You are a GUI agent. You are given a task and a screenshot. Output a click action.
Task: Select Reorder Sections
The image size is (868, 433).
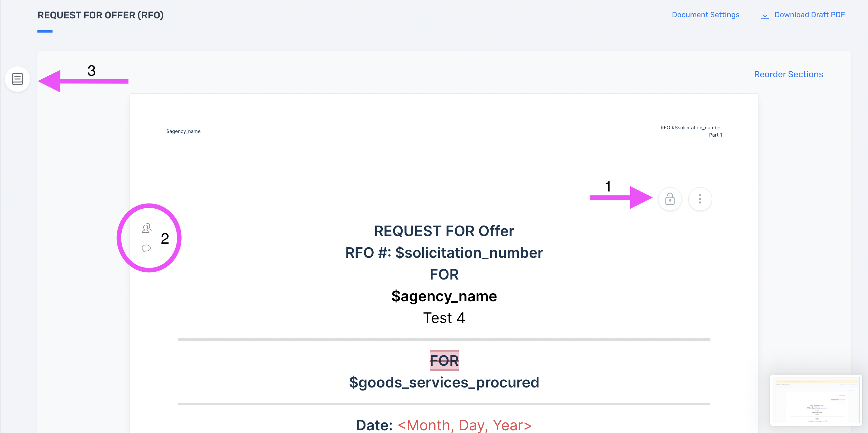point(788,74)
